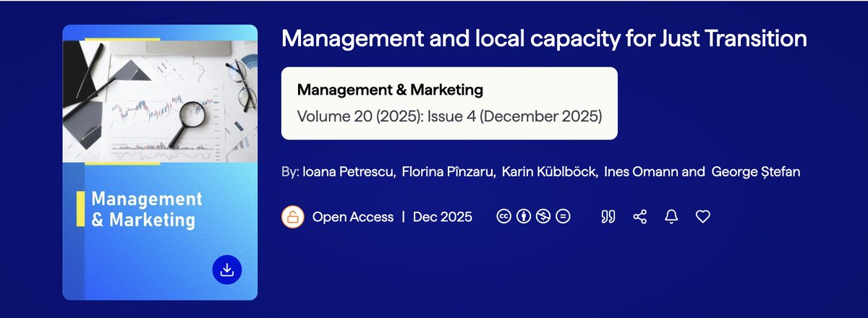Share the article via the share icon

coord(639,217)
